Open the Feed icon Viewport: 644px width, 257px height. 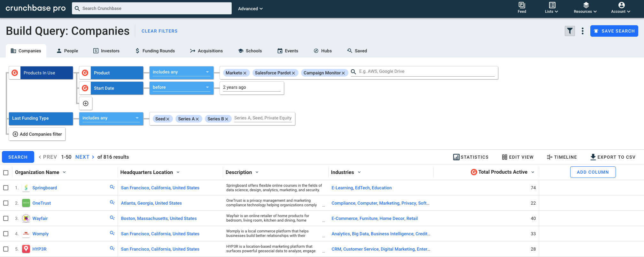(x=522, y=8)
